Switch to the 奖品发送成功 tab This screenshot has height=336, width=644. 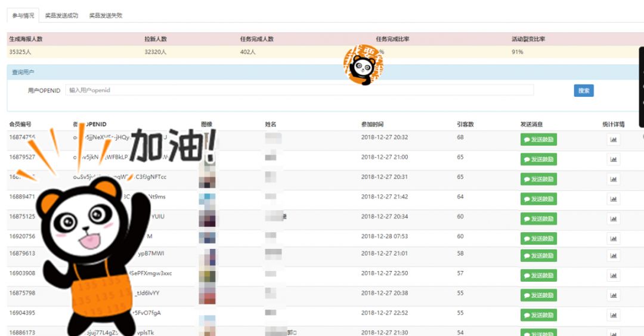61,16
